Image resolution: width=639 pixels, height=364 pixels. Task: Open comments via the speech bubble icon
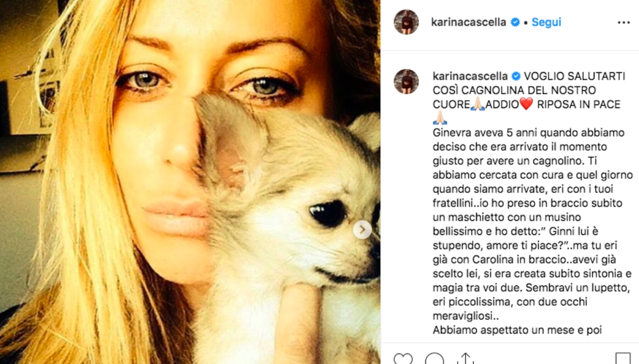tap(434, 359)
